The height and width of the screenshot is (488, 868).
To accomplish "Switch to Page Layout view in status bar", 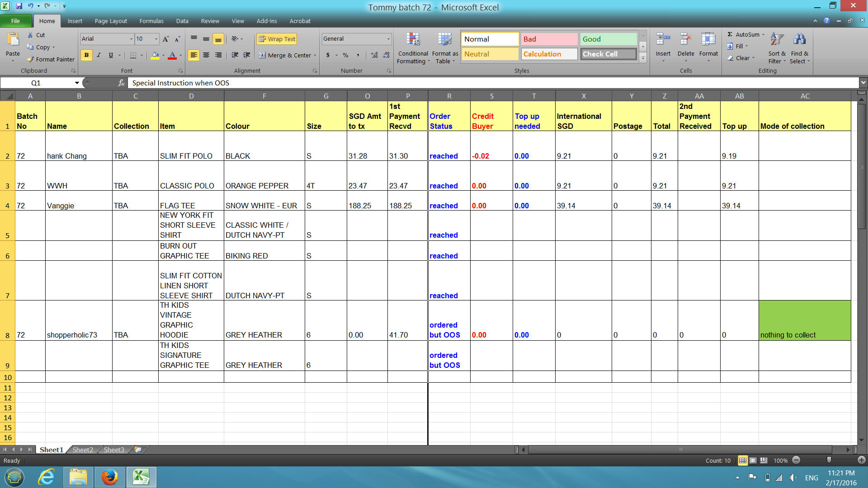I will click(x=753, y=460).
